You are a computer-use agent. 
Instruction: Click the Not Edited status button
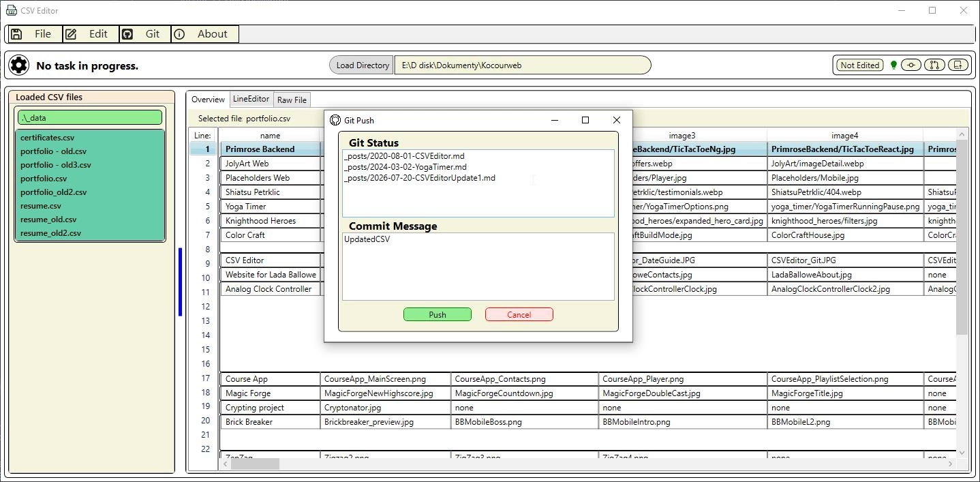pos(859,65)
